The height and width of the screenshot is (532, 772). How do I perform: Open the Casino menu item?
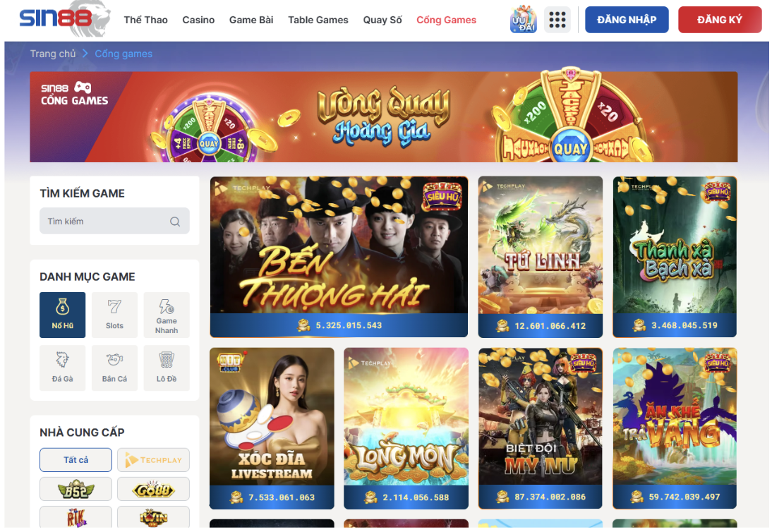198,20
